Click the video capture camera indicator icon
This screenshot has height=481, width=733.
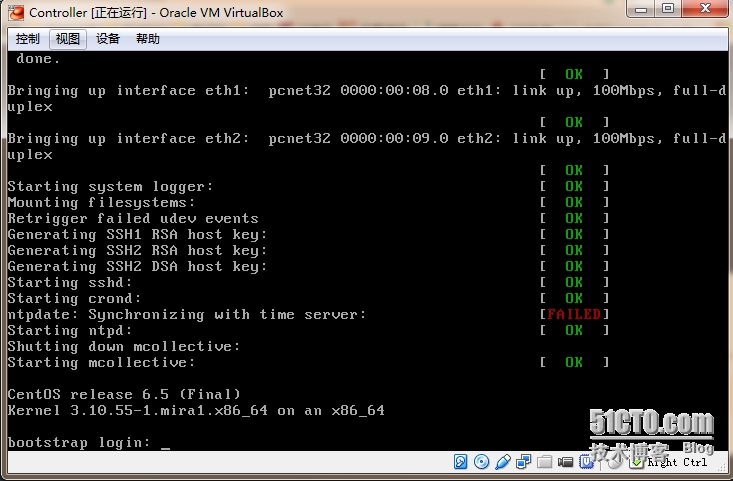coord(565,462)
